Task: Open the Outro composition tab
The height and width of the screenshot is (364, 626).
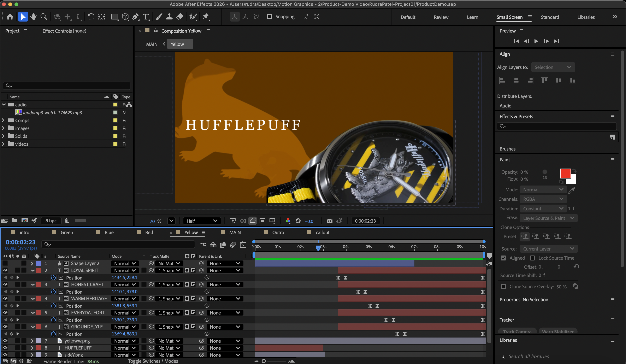Action: pos(278,232)
